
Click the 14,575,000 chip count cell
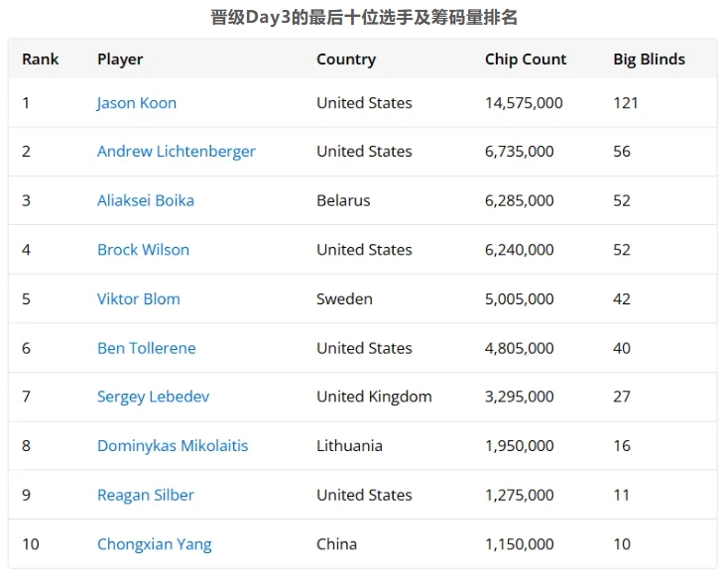(524, 103)
